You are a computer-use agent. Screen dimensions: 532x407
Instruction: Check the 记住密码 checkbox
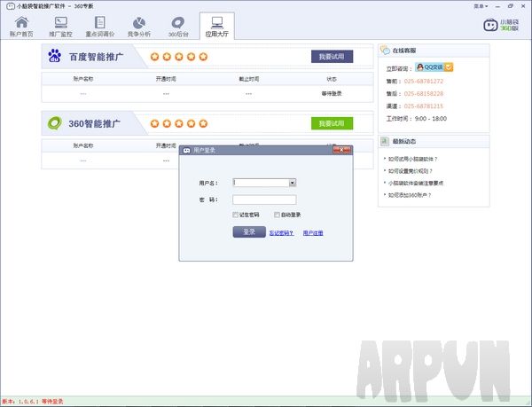point(235,215)
